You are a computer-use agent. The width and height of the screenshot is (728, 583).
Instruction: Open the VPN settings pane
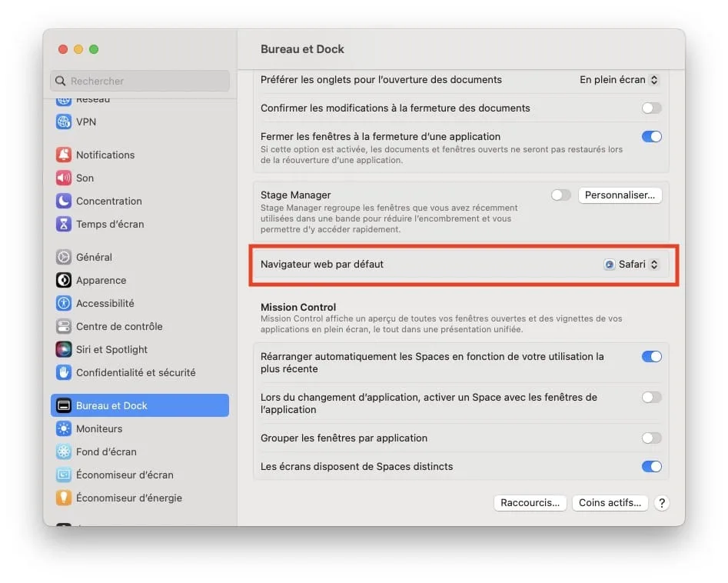coord(140,122)
